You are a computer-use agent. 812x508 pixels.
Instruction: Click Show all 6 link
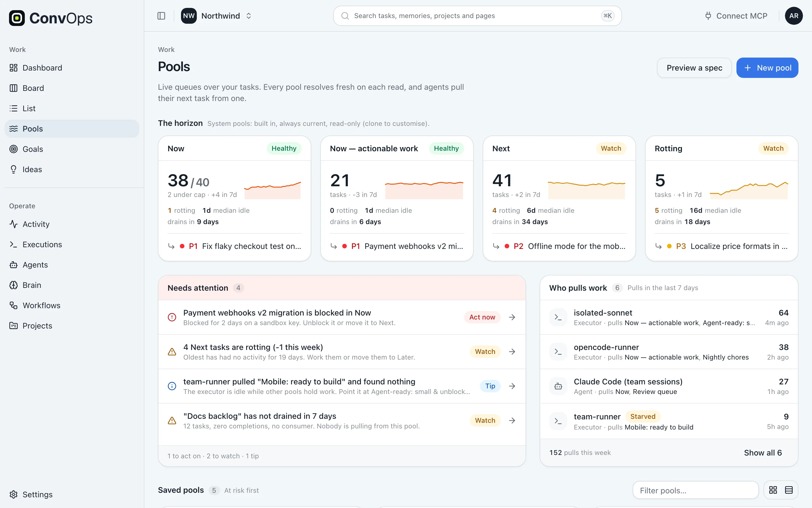(763, 453)
